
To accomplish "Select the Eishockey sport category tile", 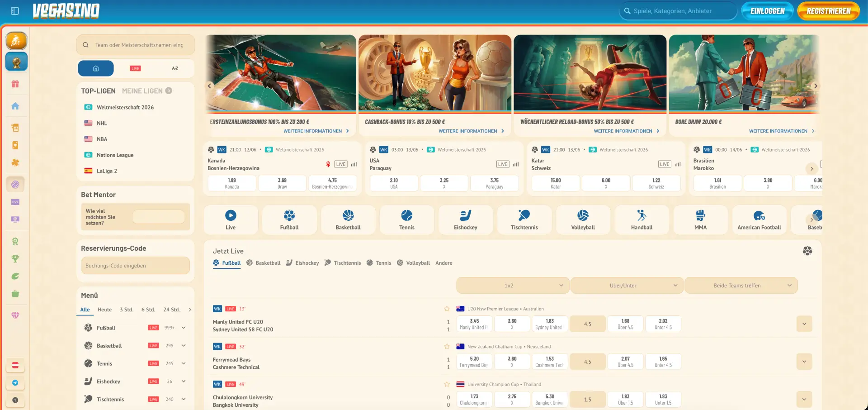I will [466, 220].
